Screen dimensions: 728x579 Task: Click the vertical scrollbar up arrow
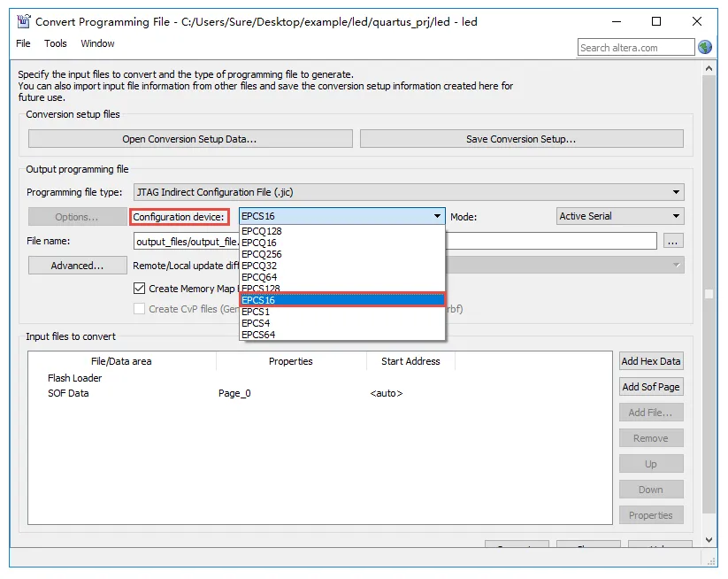tap(709, 68)
